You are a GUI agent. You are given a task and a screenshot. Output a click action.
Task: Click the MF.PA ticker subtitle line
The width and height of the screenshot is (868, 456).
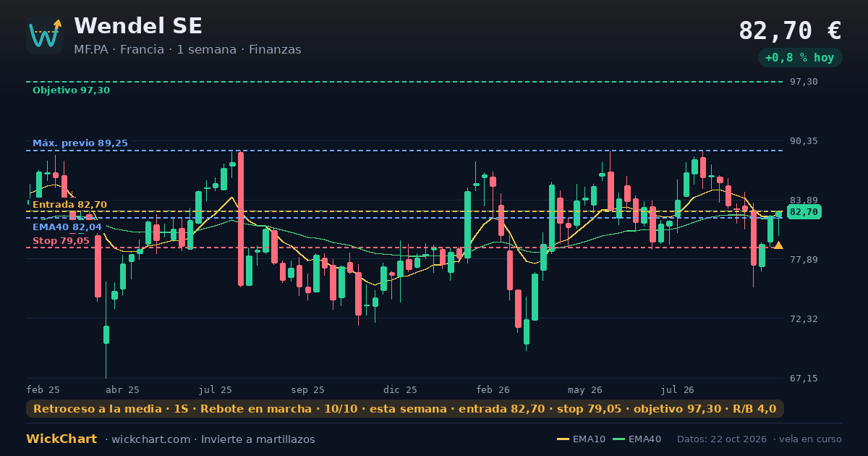187,50
